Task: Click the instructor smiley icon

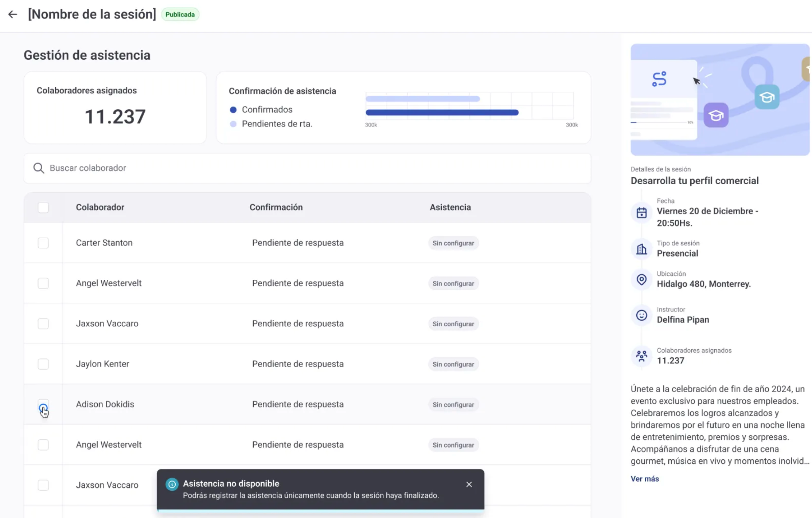Action: tap(641, 315)
